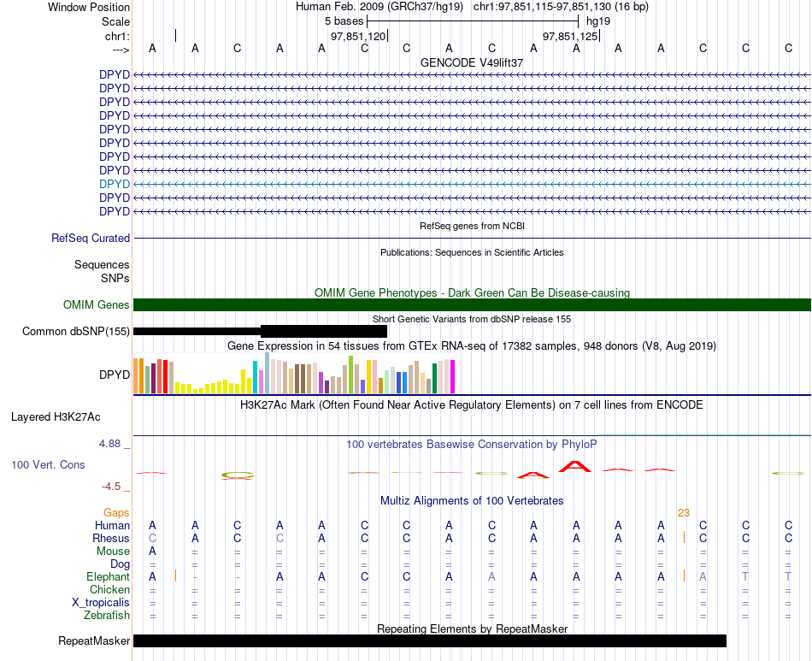Click the X_tropicalis alignment row label

click(101, 603)
